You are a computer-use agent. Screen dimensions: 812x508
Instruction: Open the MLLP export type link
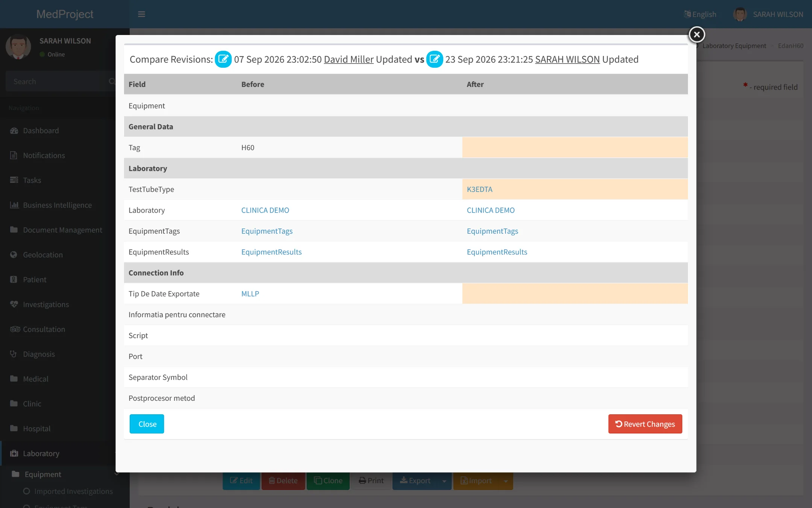coord(250,294)
